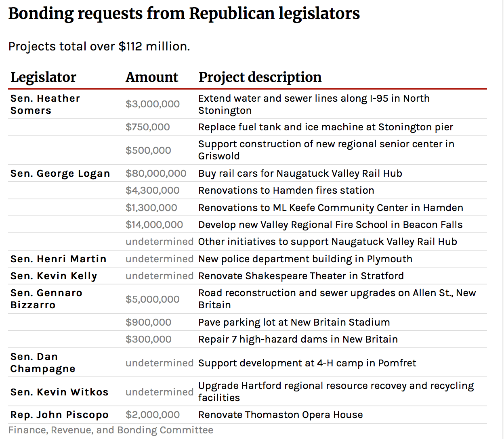Click the Bonding requests from Republican legislators title

point(184,13)
